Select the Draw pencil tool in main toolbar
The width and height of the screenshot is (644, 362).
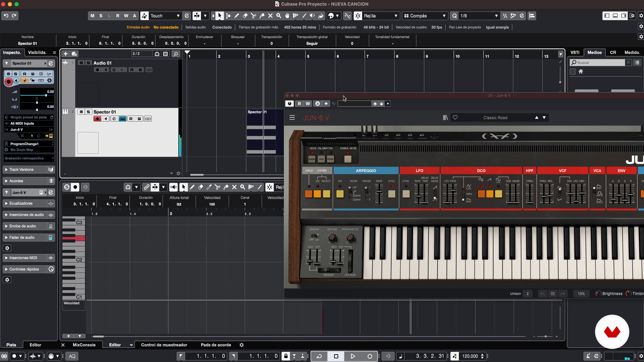(x=236, y=16)
